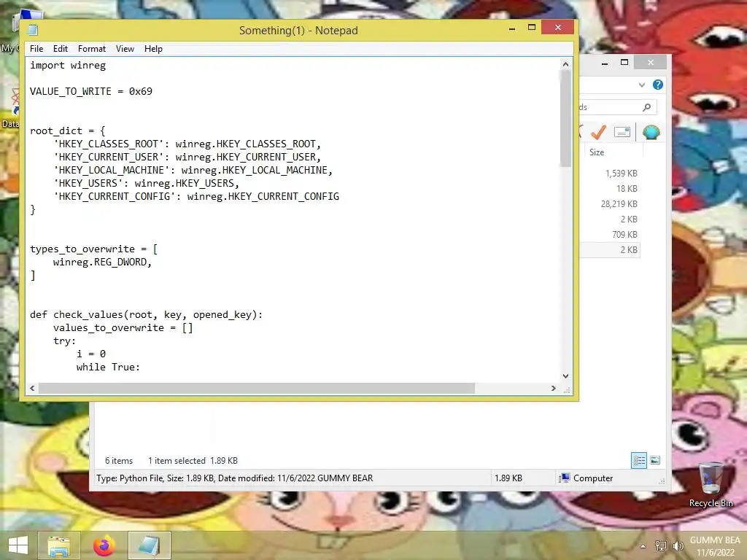Maximize the Notepad window
Image resolution: width=747 pixels, height=560 pixels.
[532, 28]
